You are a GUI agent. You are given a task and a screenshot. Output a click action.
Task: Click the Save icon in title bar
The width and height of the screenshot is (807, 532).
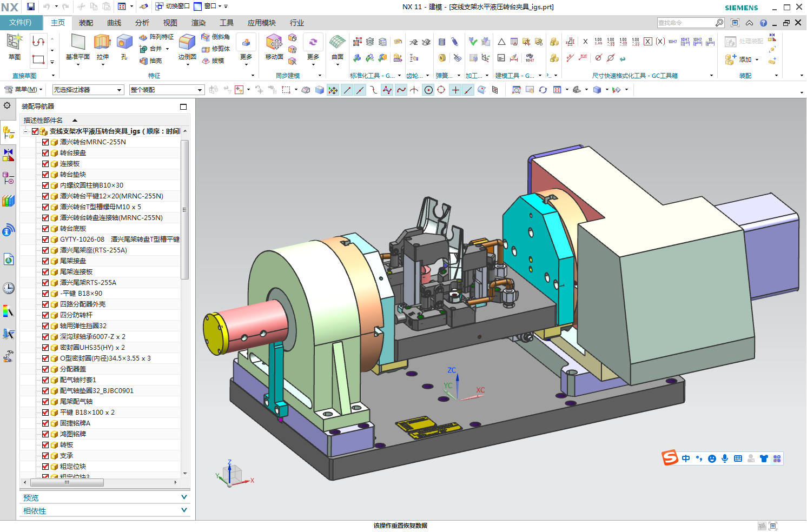(30, 6)
